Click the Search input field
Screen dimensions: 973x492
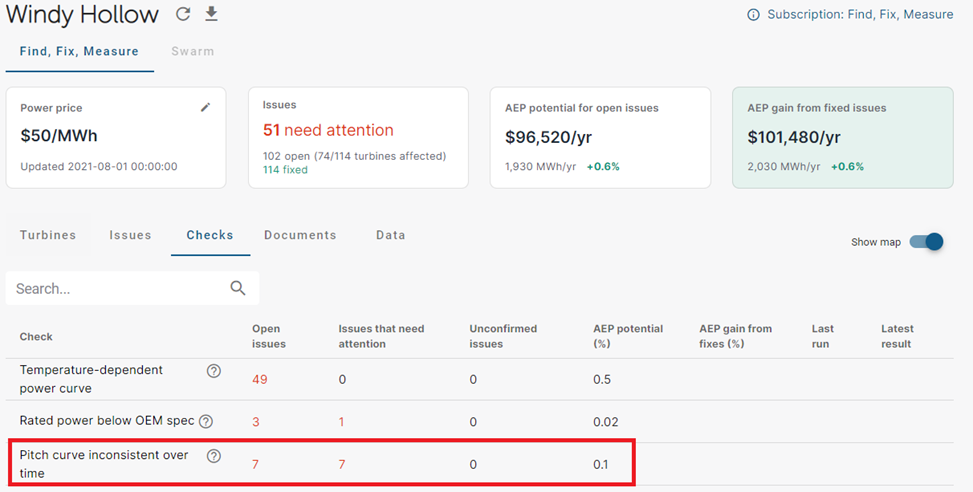tap(132, 288)
